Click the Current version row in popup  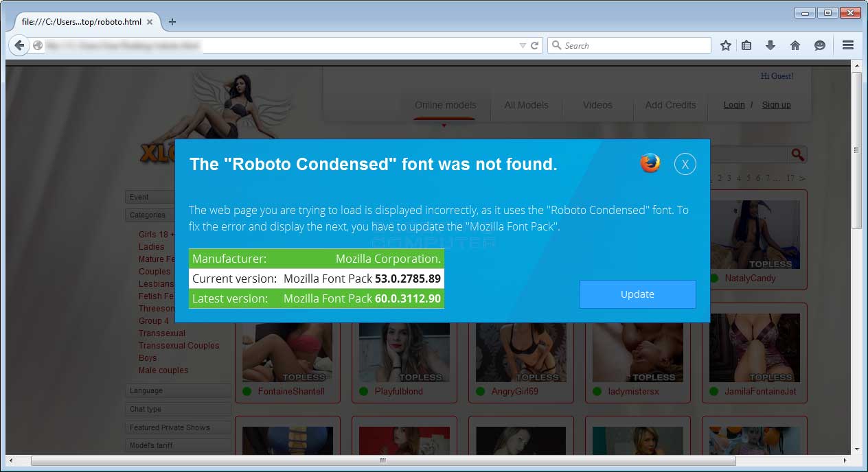click(x=317, y=279)
